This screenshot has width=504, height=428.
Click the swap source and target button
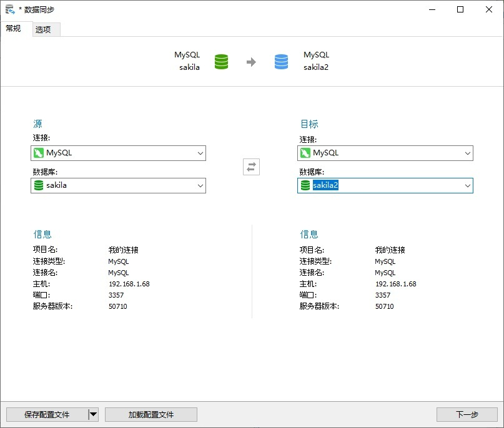(x=251, y=167)
